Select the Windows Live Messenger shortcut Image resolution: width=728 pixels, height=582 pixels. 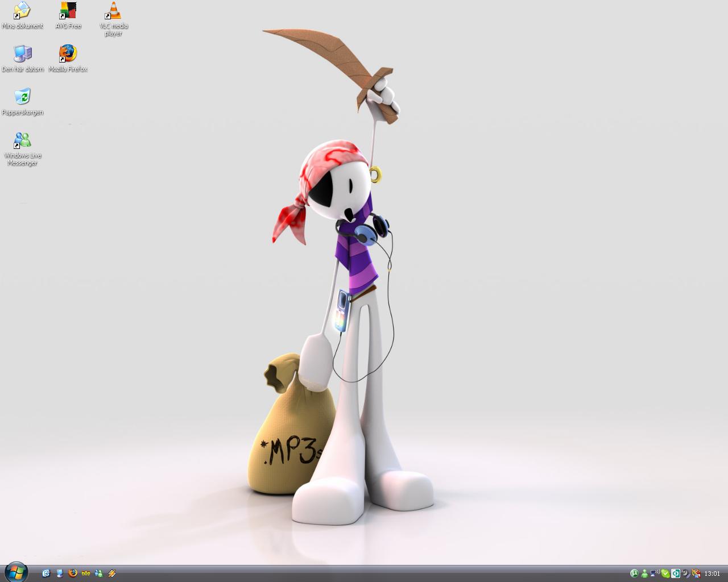click(x=22, y=149)
